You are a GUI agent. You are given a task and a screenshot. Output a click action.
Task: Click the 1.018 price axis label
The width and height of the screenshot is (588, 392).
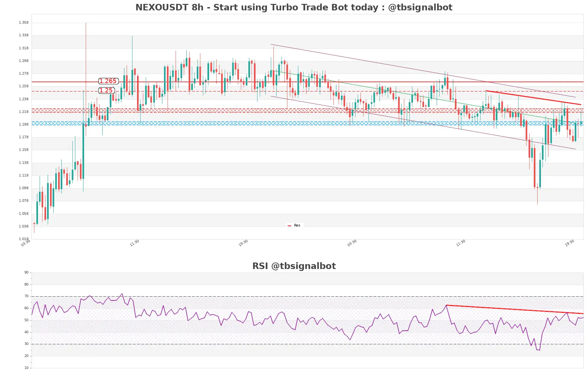(x=24, y=239)
